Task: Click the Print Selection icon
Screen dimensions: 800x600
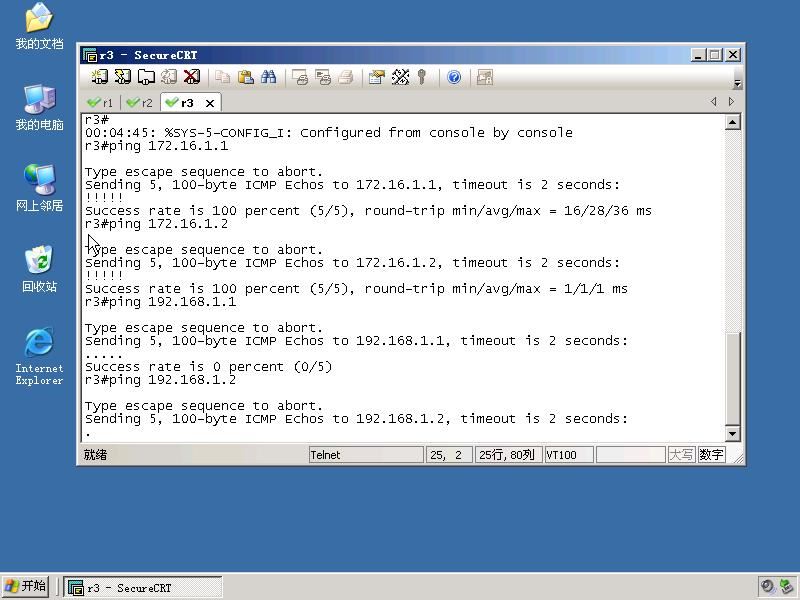Action: coord(323,77)
